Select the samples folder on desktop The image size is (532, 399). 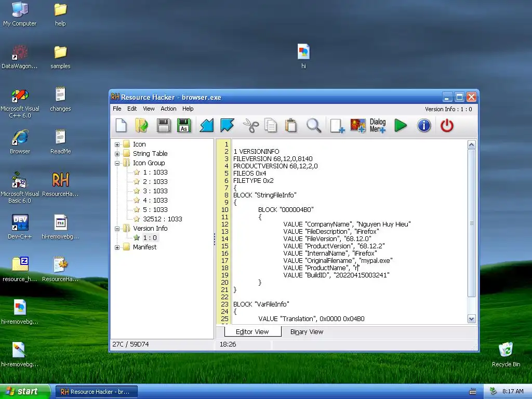click(60, 56)
